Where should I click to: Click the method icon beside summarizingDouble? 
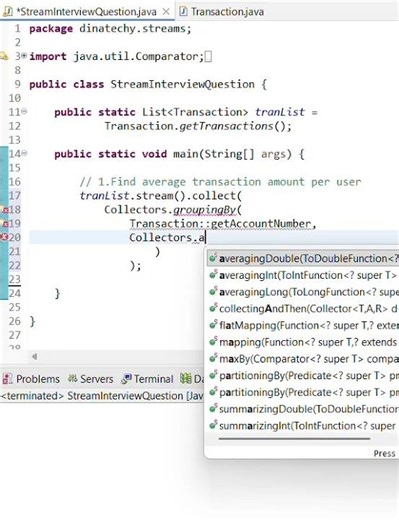click(x=213, y=408)
